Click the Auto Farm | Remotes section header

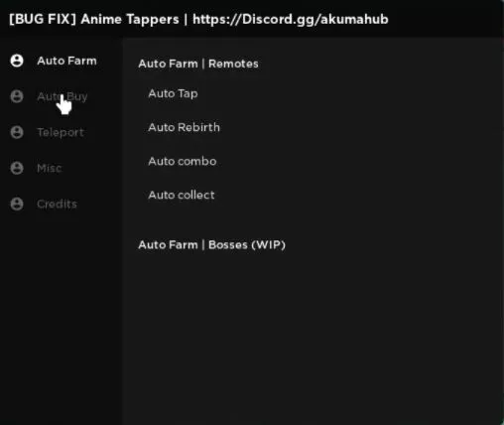(198, 64)
